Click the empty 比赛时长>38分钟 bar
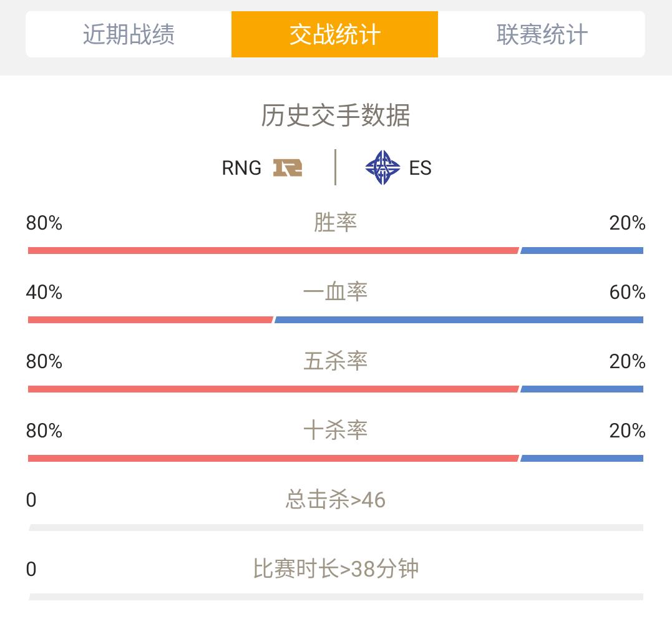This screenshot has height=624, width=672. pyautogui.click(x=336, y=597)
